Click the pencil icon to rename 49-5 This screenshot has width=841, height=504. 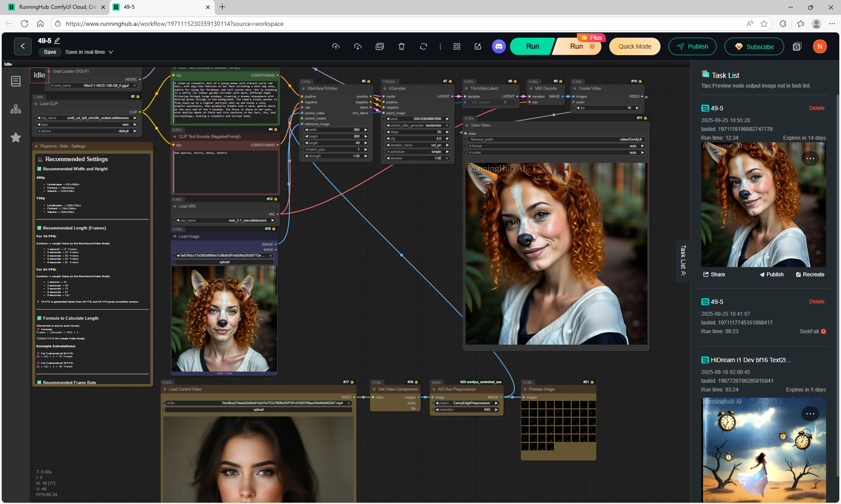pyautogui.click(x=57, y=41)
